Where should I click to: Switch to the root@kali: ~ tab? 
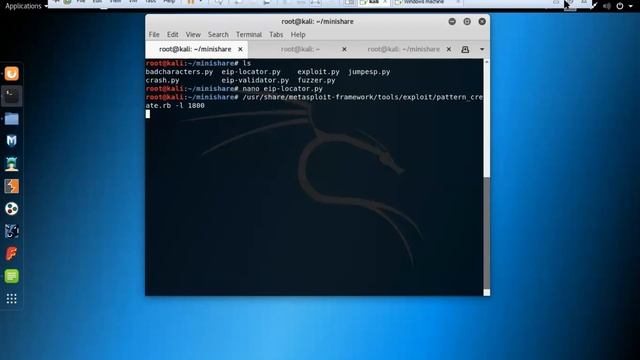point(300,49)
